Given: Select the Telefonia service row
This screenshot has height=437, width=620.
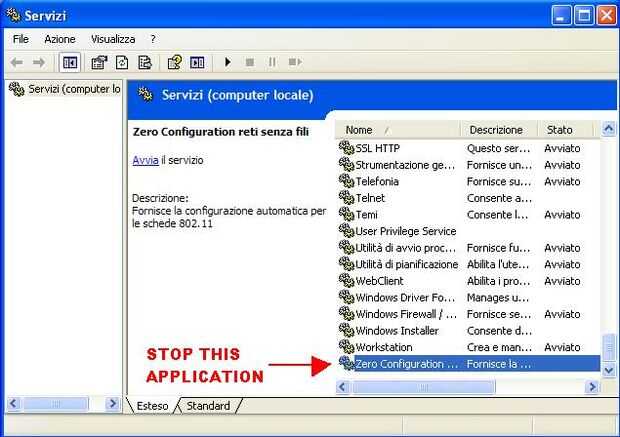Looking at the screenshot, I should coord(468,182).
